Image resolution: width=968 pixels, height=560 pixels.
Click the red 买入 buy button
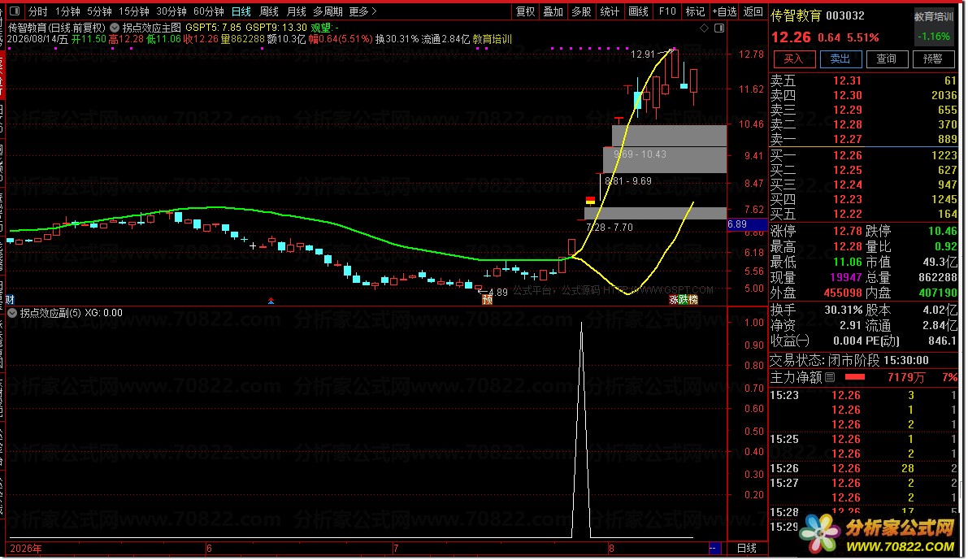click(794, 59)
